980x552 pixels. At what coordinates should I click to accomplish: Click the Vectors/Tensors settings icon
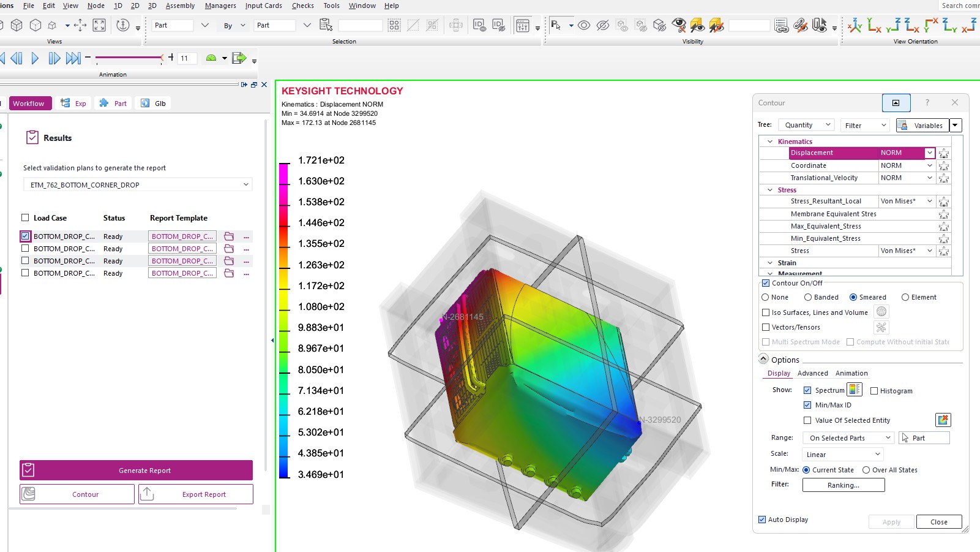pos(881,327)
